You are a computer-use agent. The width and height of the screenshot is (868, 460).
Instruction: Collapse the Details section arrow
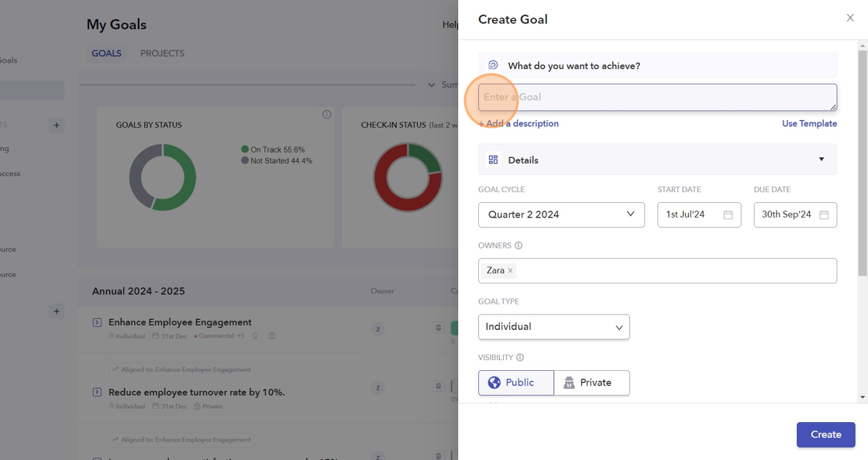[821, 160]
